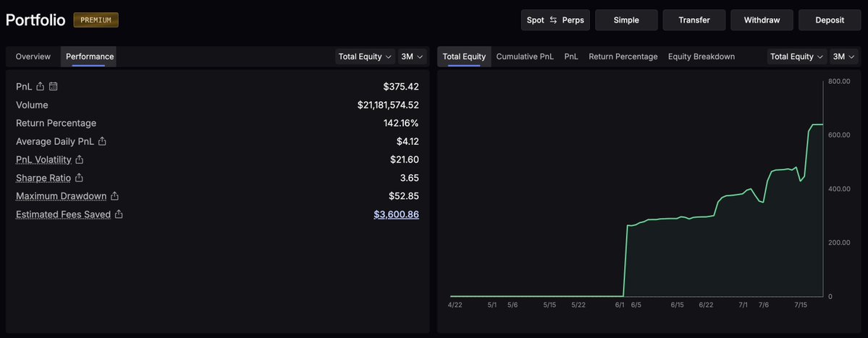
Task: Click the $4.12 average daily value
Action: pos(408,141)
